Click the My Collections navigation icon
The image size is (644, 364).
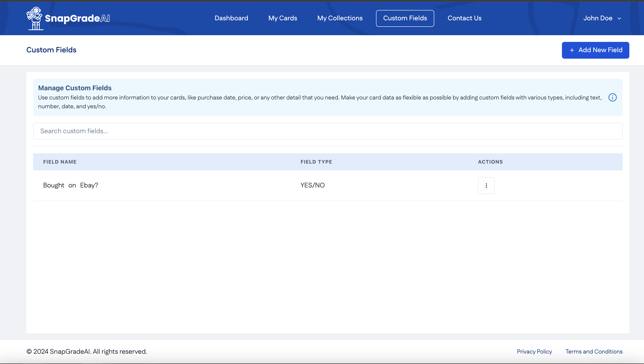(x=340, y=18)
